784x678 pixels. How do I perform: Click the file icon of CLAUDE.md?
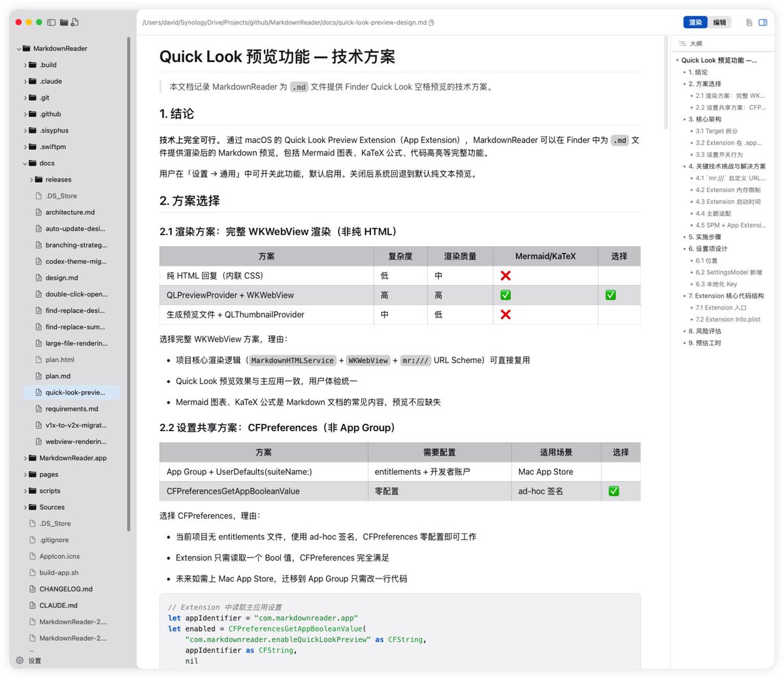[x=33, y=605]
